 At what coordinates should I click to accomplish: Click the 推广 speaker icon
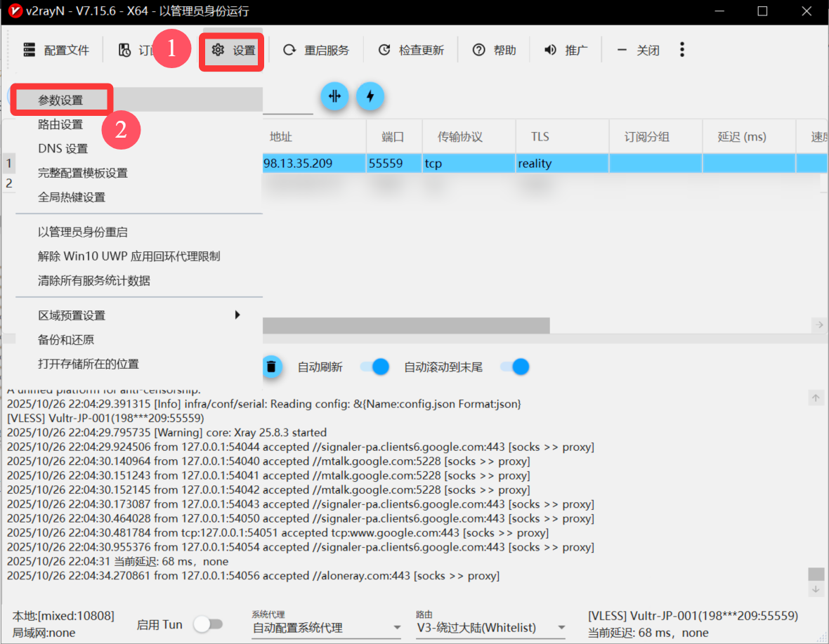551,50
